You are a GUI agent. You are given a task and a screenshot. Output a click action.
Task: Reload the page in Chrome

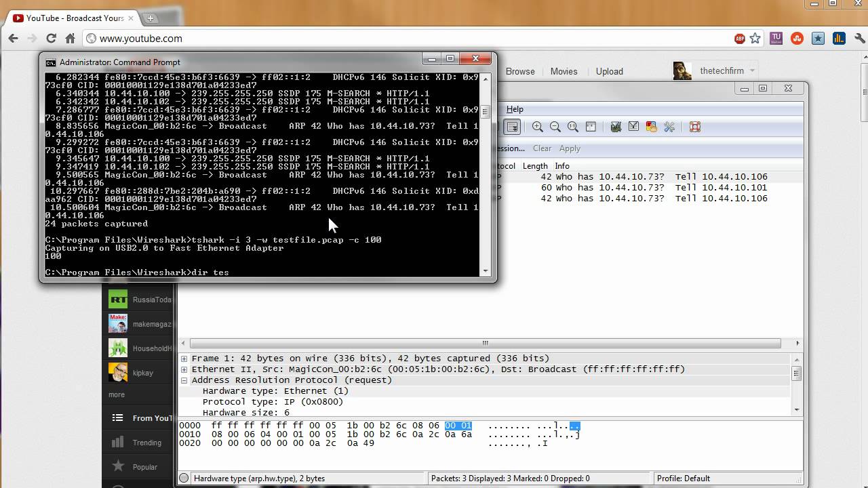(x=51, y=39)
